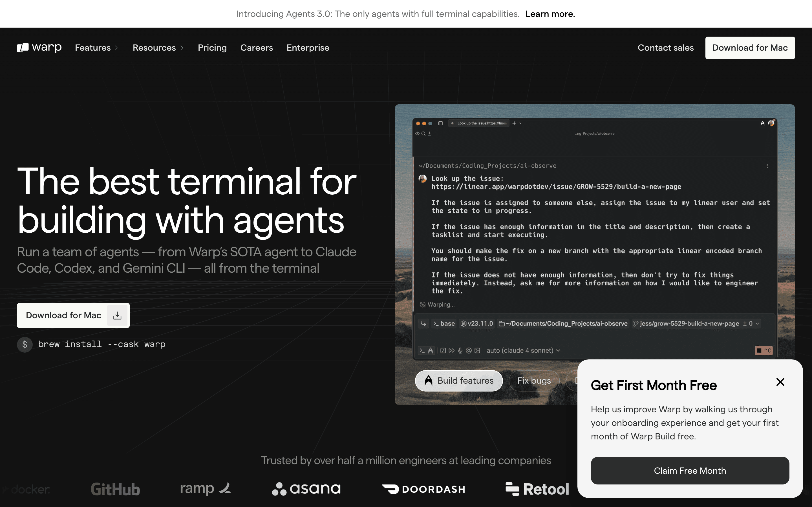812x507 pixels.
Task: Click the slash command icon
Action: (x=443, y=350)
